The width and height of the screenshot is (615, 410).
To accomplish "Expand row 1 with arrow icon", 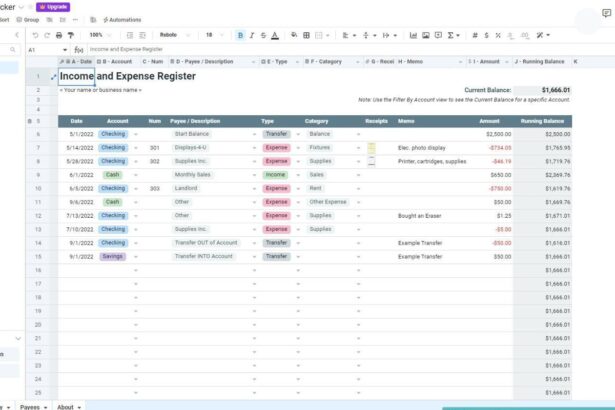I will tap(54, 77).
